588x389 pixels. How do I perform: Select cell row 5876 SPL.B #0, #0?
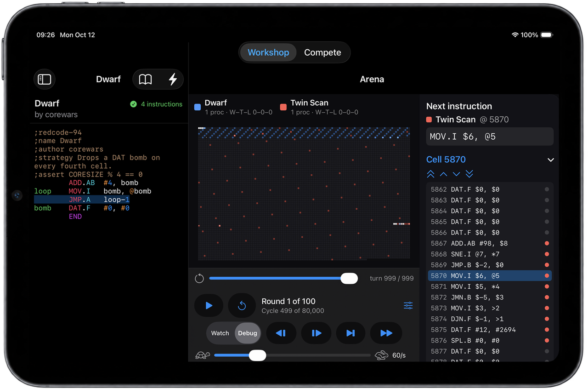click(x=490, y=341)
